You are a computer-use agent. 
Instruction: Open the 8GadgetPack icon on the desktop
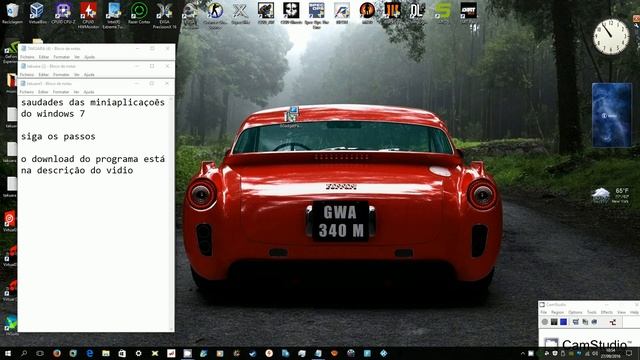click(x=291, y=117)
